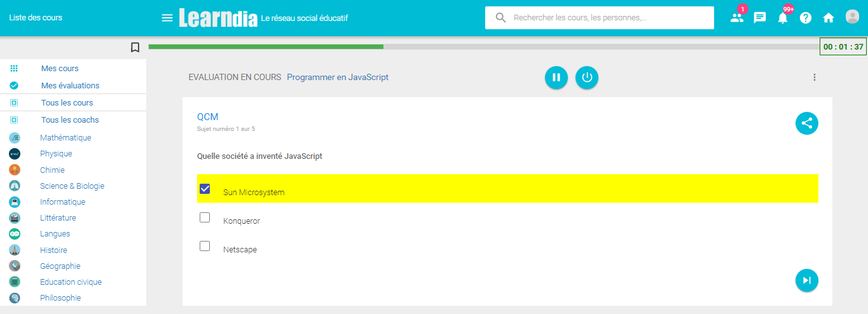Open the Education civique category
This screenshot has width=868, height=314.
(71, 282)
